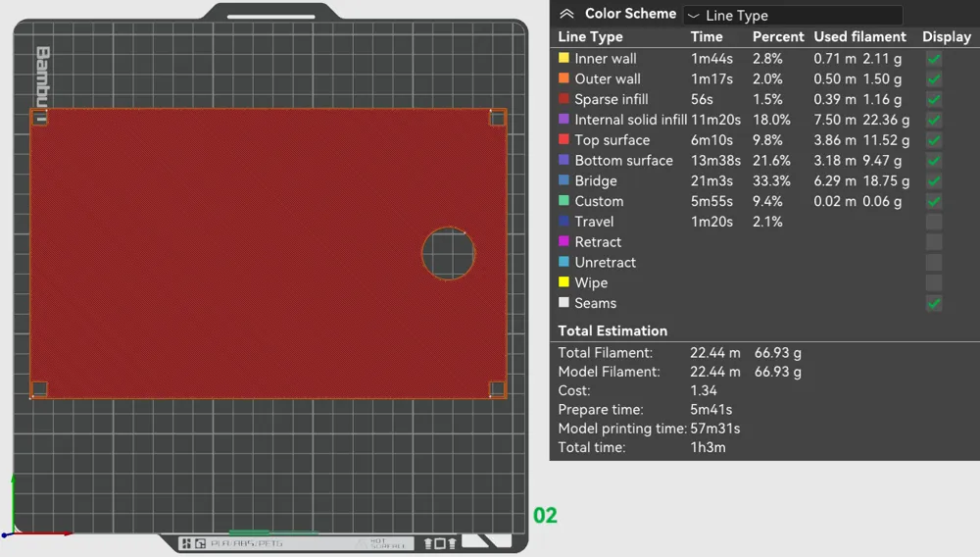Click the Inner wall yellow color swatch
Viewport: 980px width, 557px height.
(x=563, y=58)
